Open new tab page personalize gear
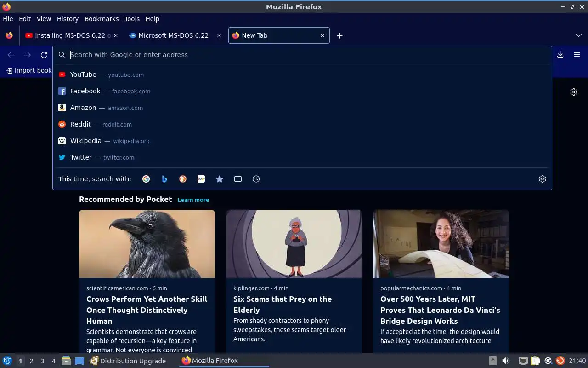 (x=574, y=92)
